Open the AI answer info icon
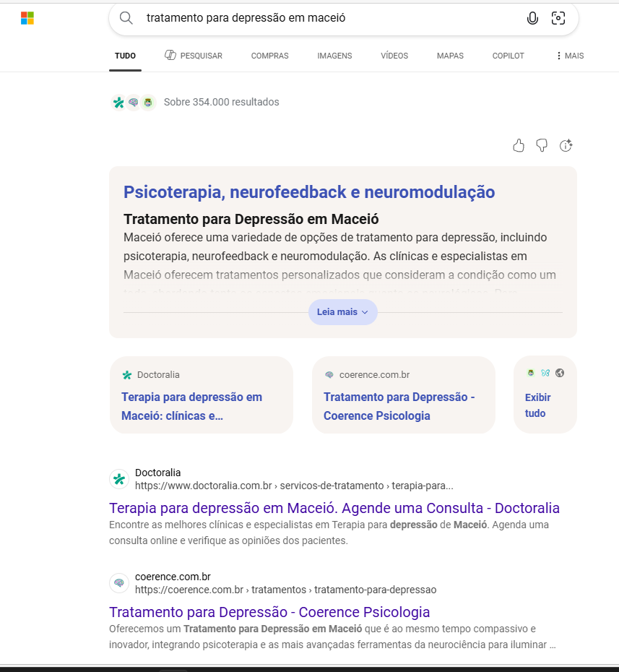Image resolution: width=619 pixels, height=672 pixels. point(566,146)
